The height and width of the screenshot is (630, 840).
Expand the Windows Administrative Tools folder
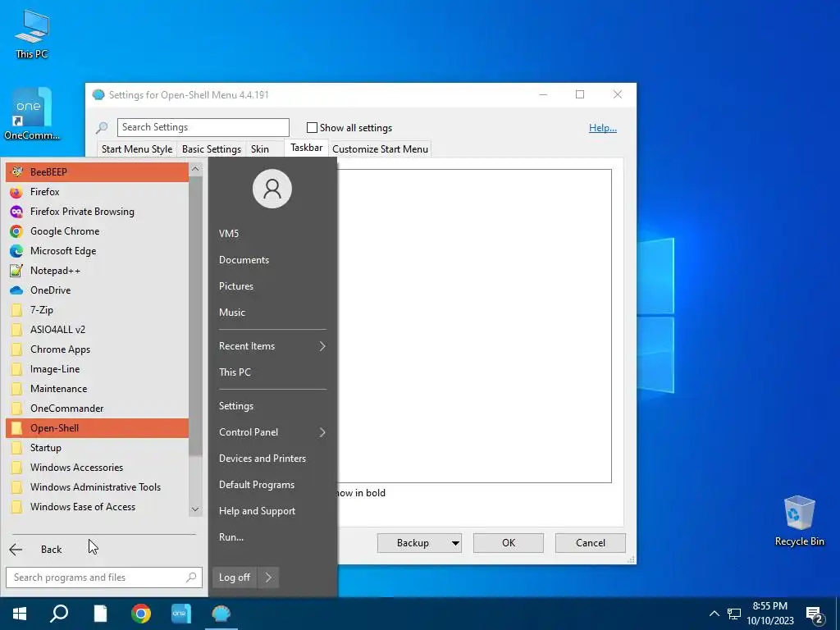pyautogui.click(x=97, y=487)
